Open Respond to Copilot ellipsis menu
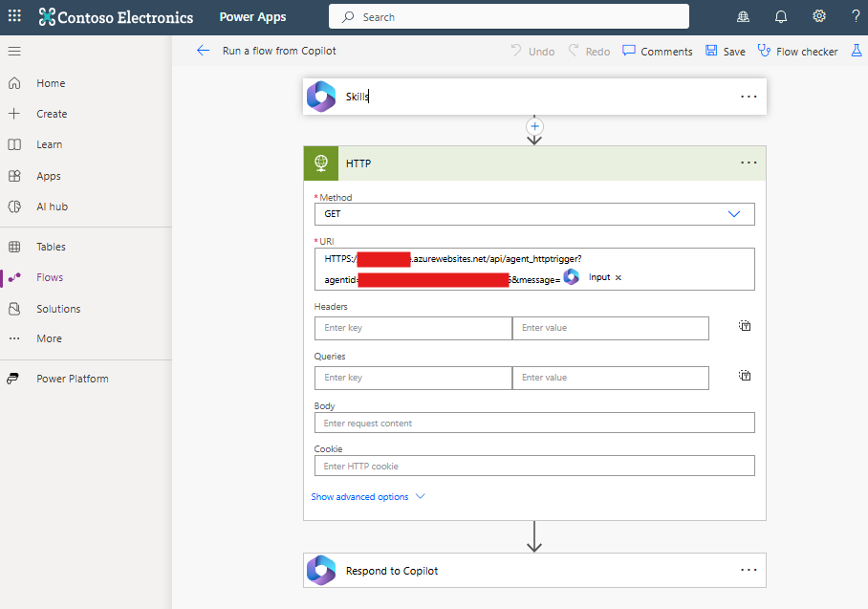Image resolution: width=868 pixels, height=609 pixels. tap(749, 570)
